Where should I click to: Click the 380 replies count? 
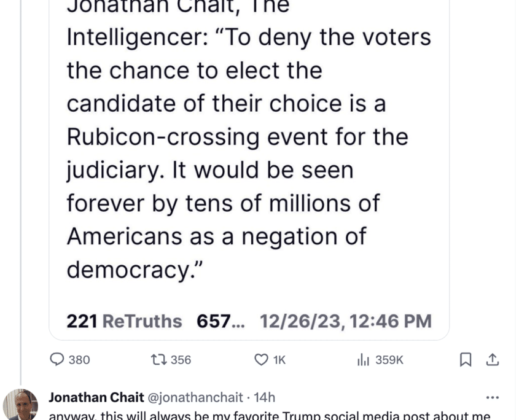(79, 360)
